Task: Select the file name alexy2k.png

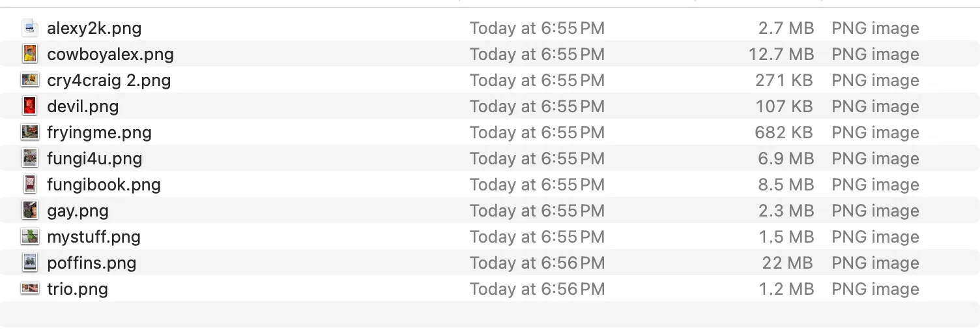Action: pos(94,28)
